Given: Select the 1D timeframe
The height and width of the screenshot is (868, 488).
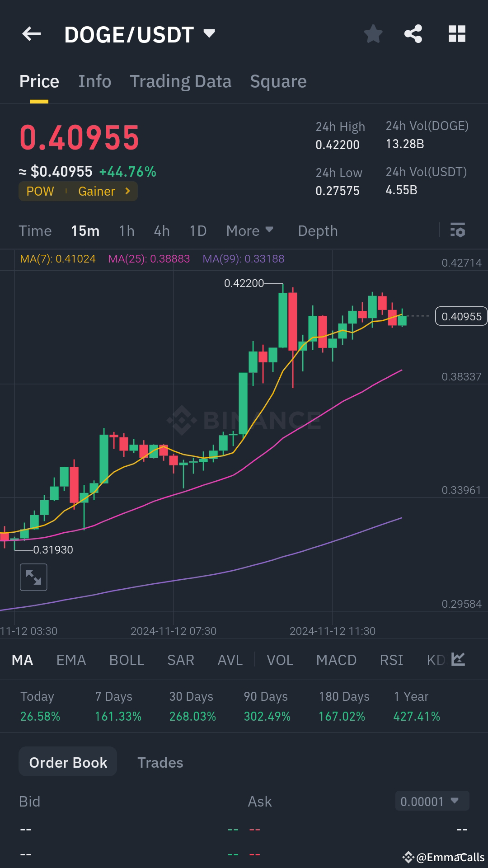Looking at the screenshot, I should point(198,230).
